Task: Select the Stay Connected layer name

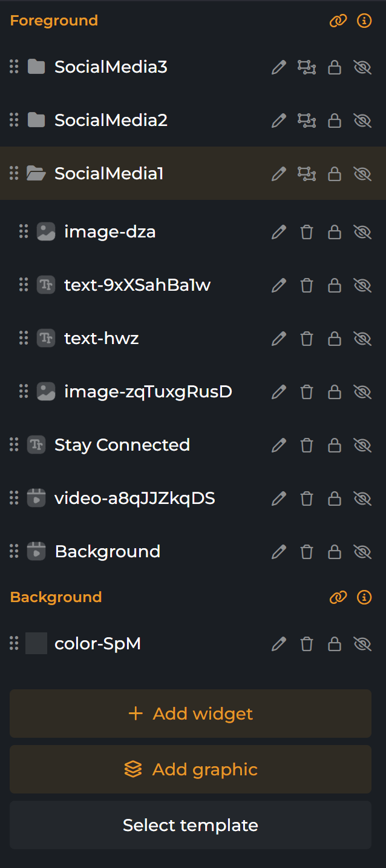Action: (x=122, y=445)
